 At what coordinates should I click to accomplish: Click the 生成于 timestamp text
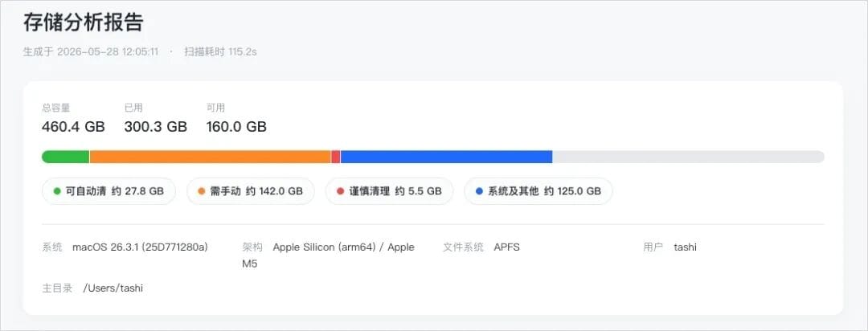tap(91, 52)
